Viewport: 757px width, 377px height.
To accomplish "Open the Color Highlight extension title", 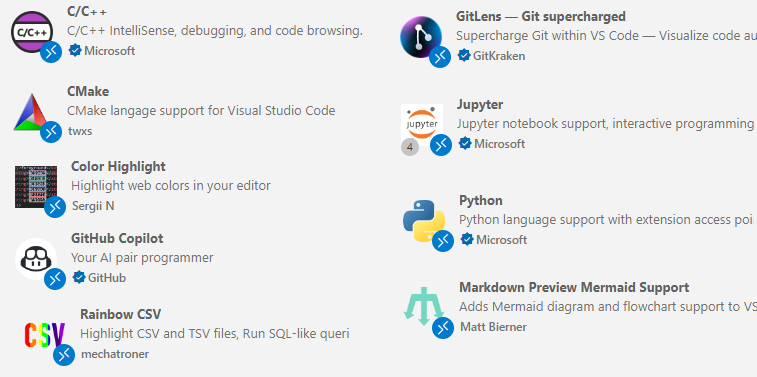I will pyautogui.click(x=118, y=166).
